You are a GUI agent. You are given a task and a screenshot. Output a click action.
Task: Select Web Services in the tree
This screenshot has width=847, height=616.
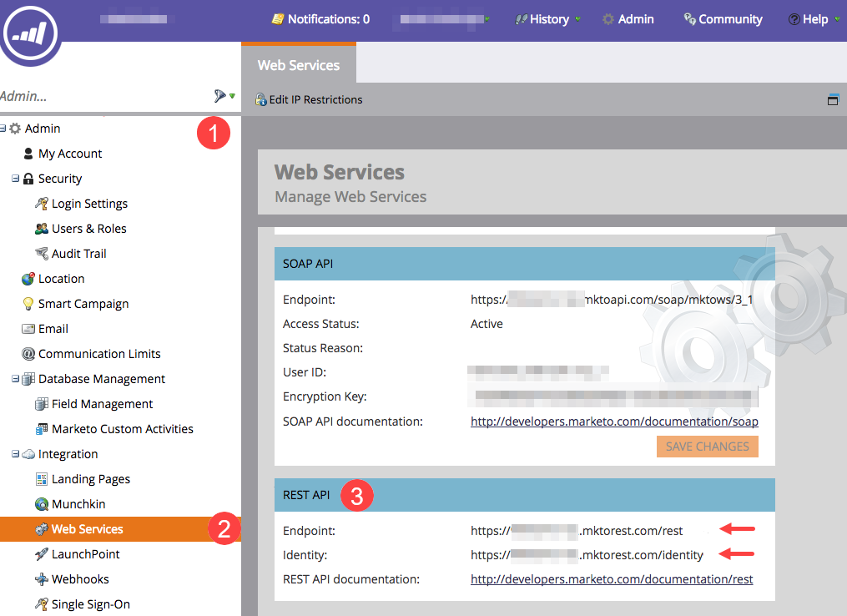tap(88, 529)
